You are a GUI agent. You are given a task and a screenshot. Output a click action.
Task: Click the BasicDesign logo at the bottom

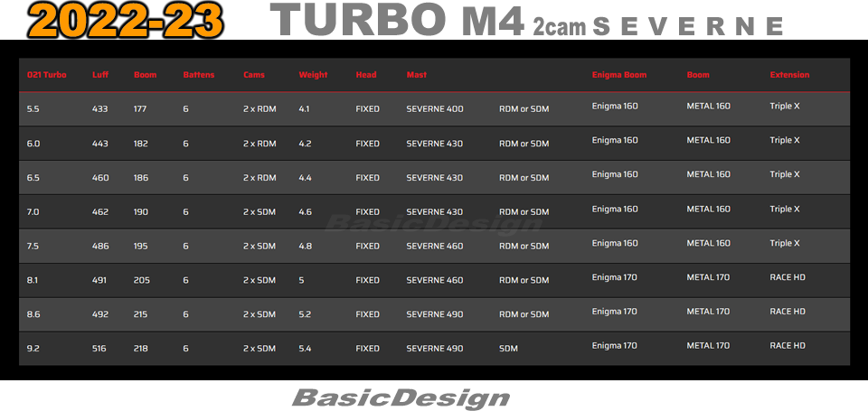(401, 398)
